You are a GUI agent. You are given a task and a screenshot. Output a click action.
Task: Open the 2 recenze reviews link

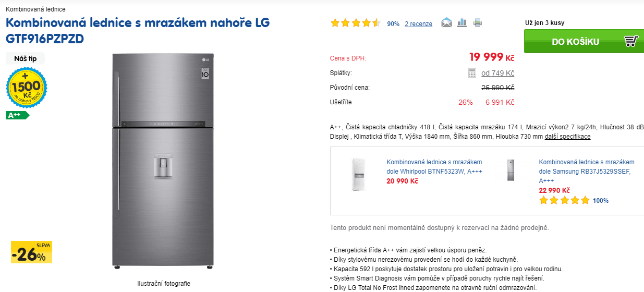point(418,24)
